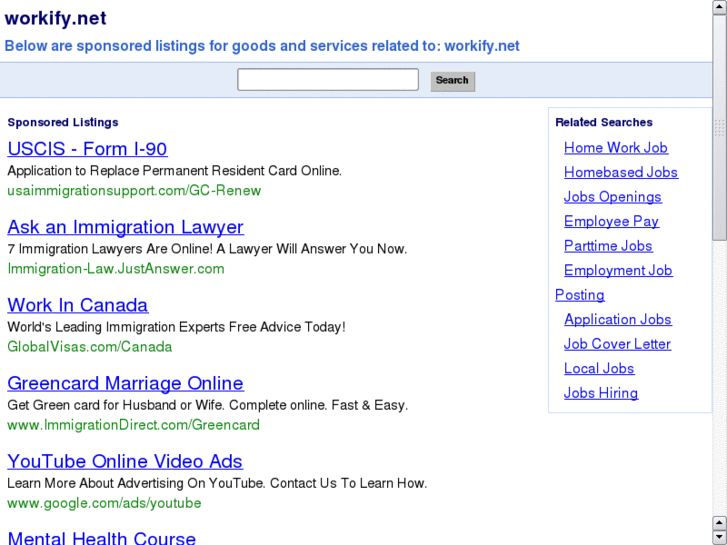Select Homebased Jobs related search
The image size is (727, 545).
pyautogui.click(x=621, y=173)
